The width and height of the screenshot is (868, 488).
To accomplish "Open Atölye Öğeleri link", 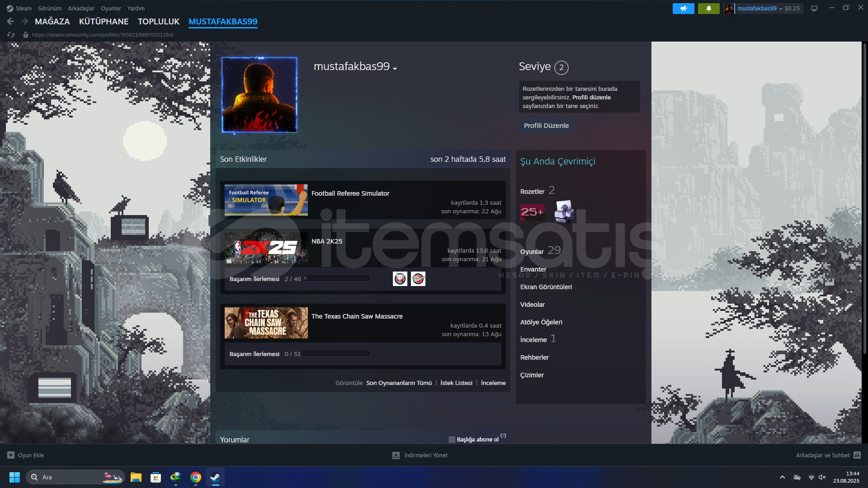I will [x=541, y=322].
